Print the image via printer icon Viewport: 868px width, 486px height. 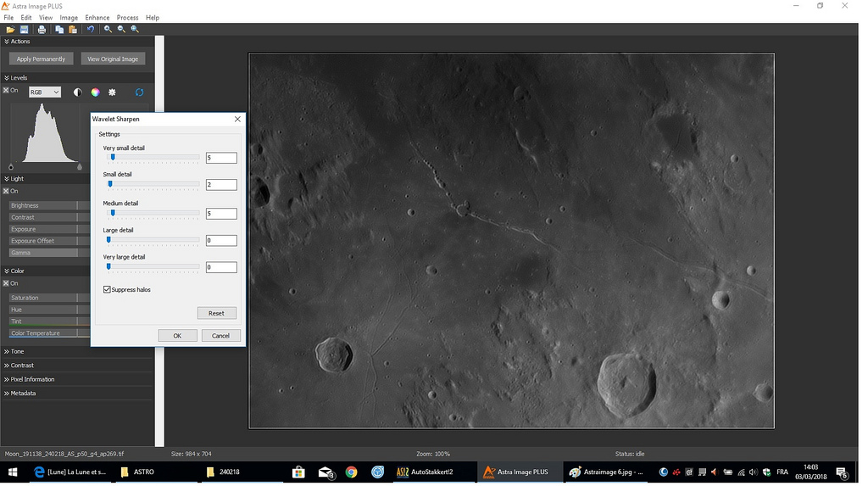(42, 30)
